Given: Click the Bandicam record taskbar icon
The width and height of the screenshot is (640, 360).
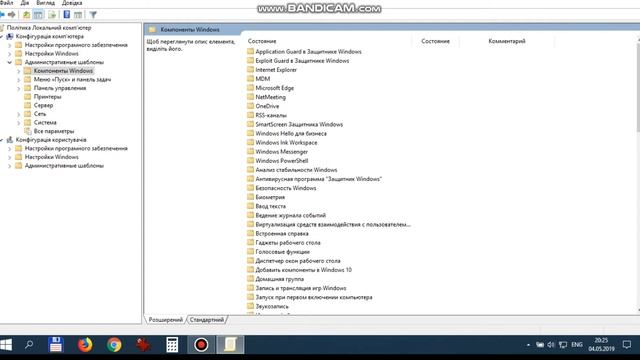Looking at the screenshot, I should [x=201, y=345].
